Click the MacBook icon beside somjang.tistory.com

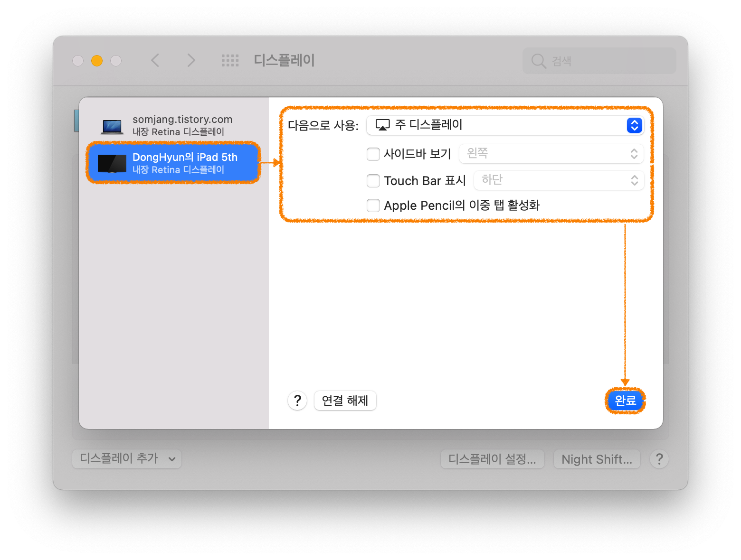tap(112, 127)
